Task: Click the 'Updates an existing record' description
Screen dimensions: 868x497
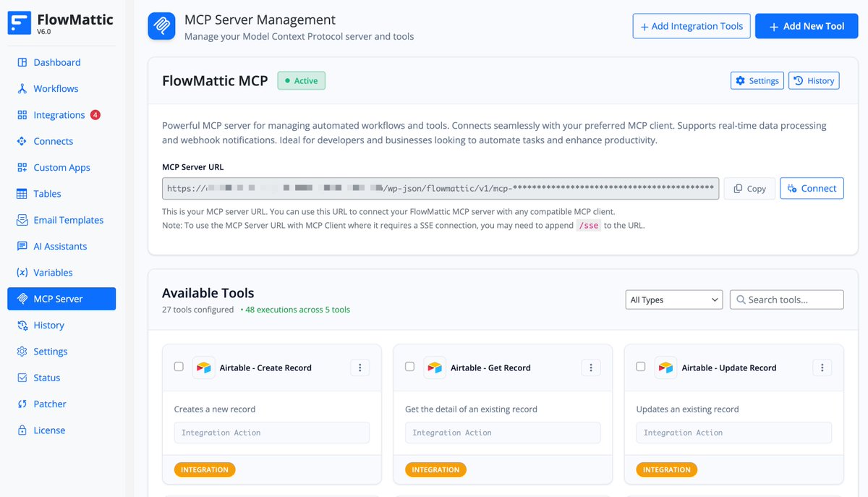Action: (x=688, y=409)
